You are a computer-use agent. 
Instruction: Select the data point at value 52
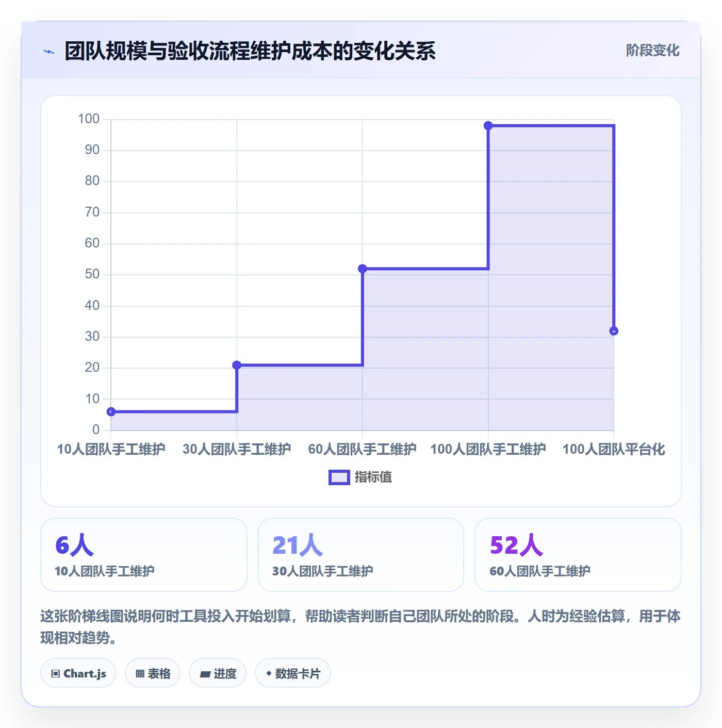363,269
